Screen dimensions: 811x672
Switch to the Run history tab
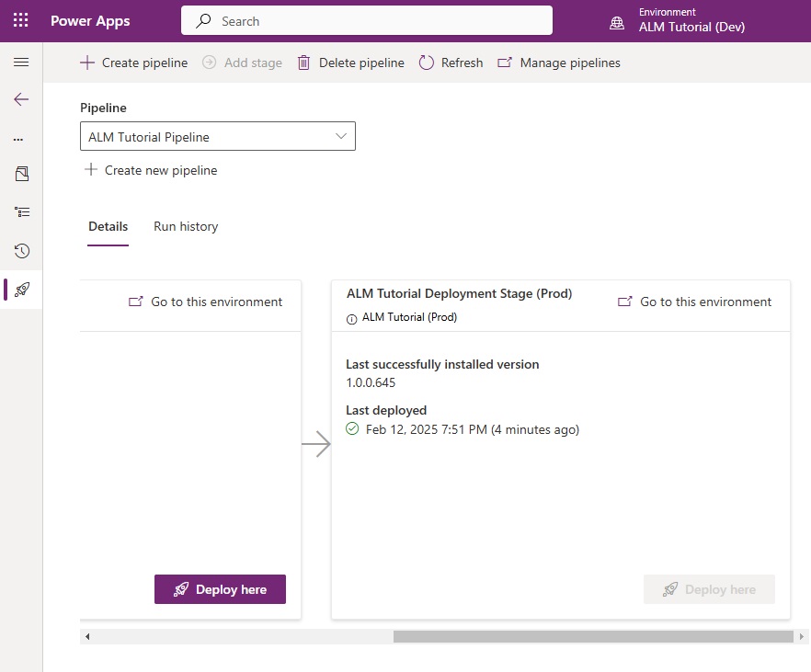click(x=186, y=226)
